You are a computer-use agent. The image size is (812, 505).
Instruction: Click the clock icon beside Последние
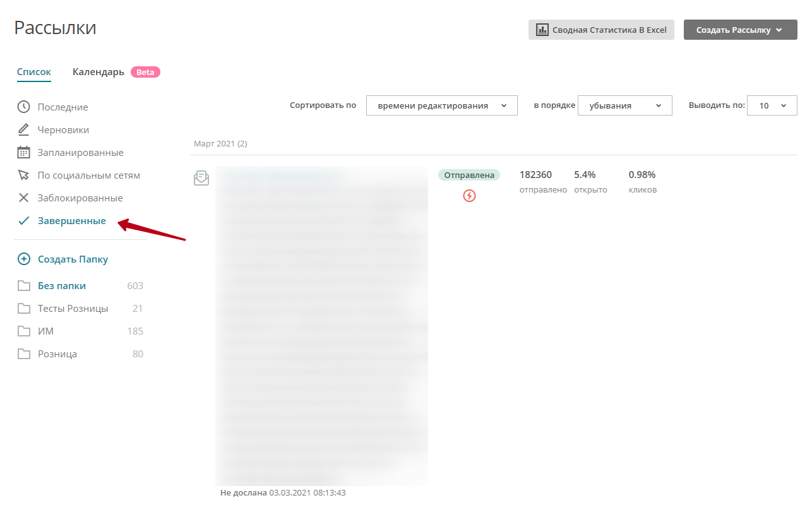click(23, 107)
